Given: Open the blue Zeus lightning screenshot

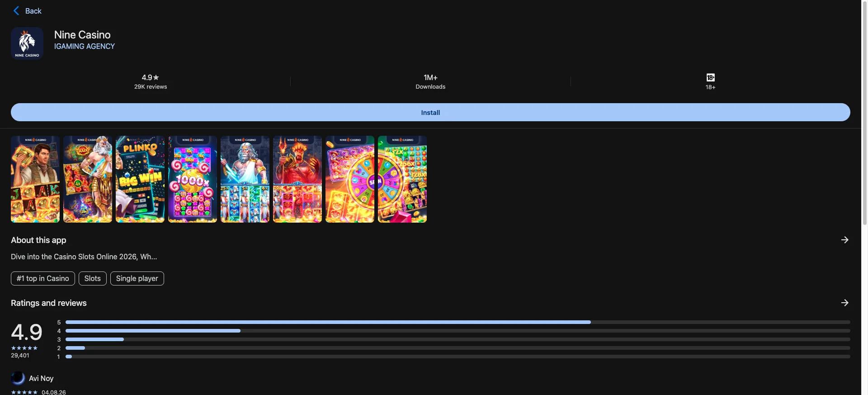Looking at the screenshot, I should (245, 179).
